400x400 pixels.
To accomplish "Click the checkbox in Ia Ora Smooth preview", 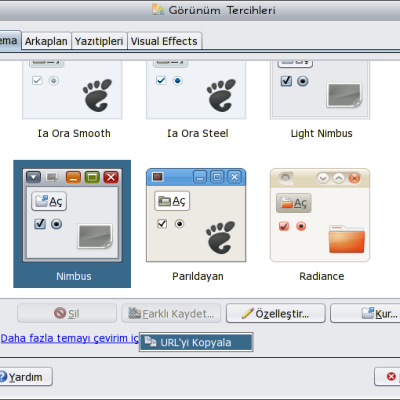I will point(37,81).
